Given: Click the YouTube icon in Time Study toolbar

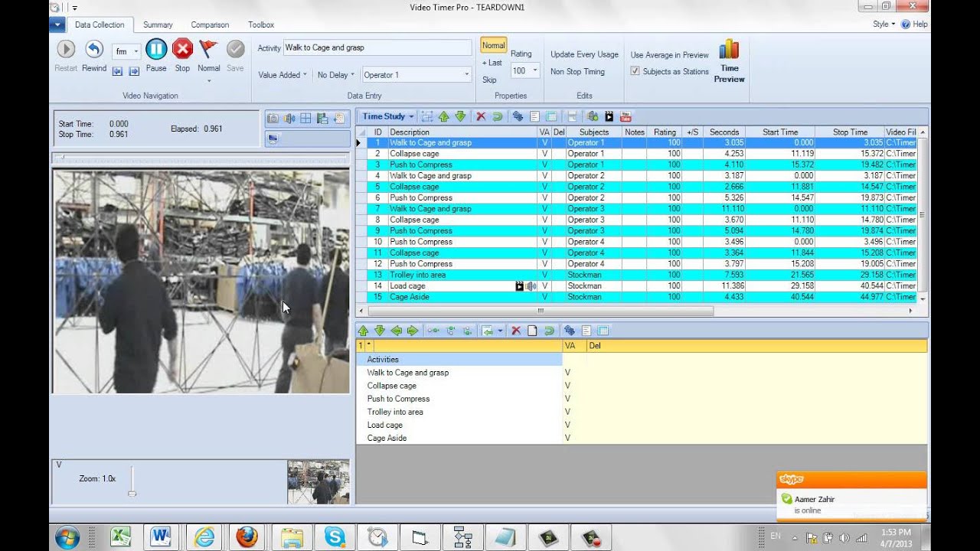Looking at the screenshot, I should point(626,116).
